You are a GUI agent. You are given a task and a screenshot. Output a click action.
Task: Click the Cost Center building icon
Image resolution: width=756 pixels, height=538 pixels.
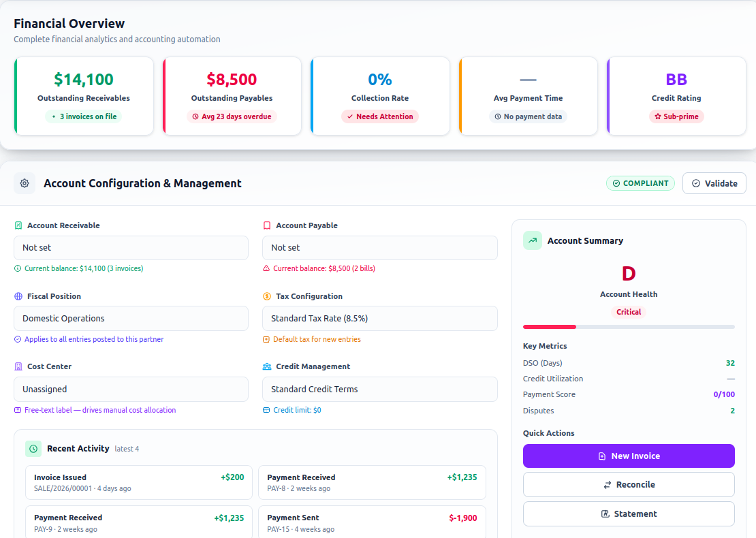tap(18, 366)
